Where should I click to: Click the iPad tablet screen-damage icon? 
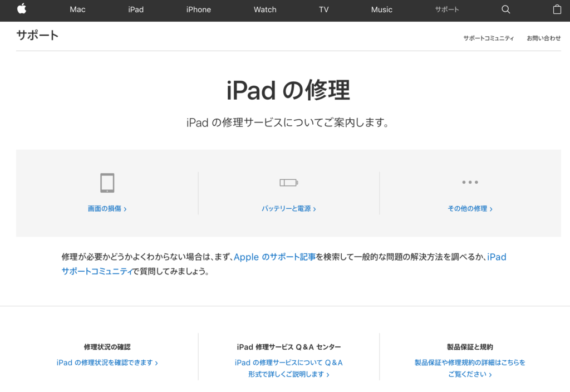click(107, 183)
